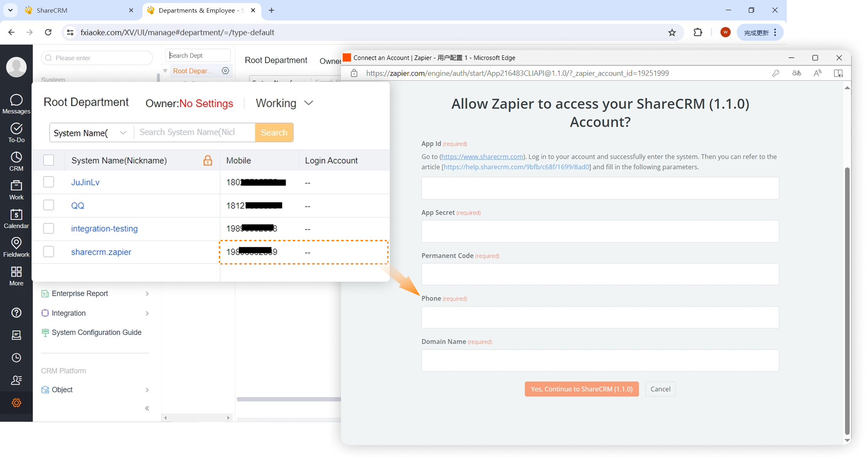Image resolution: width=868 pixels, height=461 pixels.
Task: Open the Chrome extensions puzzle icon
Action: coord(698,32)
